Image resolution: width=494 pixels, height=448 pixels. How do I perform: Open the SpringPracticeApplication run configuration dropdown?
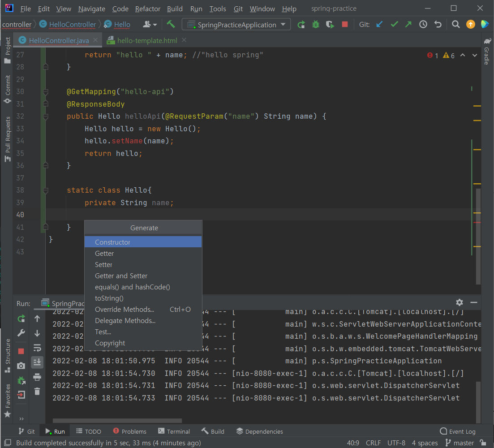coord(236,25)
